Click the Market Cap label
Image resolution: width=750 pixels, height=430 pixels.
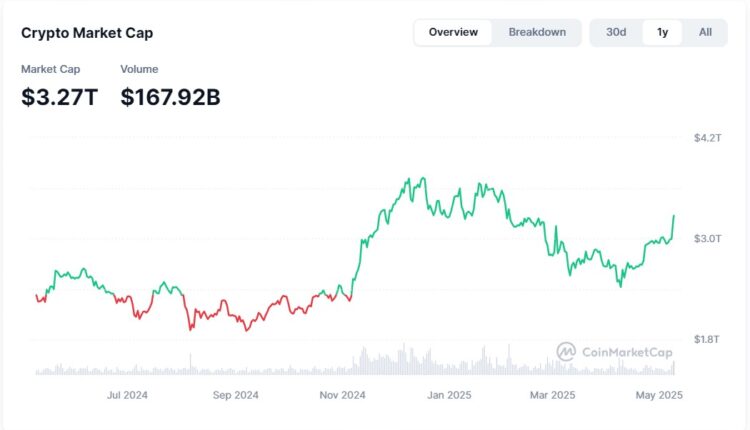(51, 69)
